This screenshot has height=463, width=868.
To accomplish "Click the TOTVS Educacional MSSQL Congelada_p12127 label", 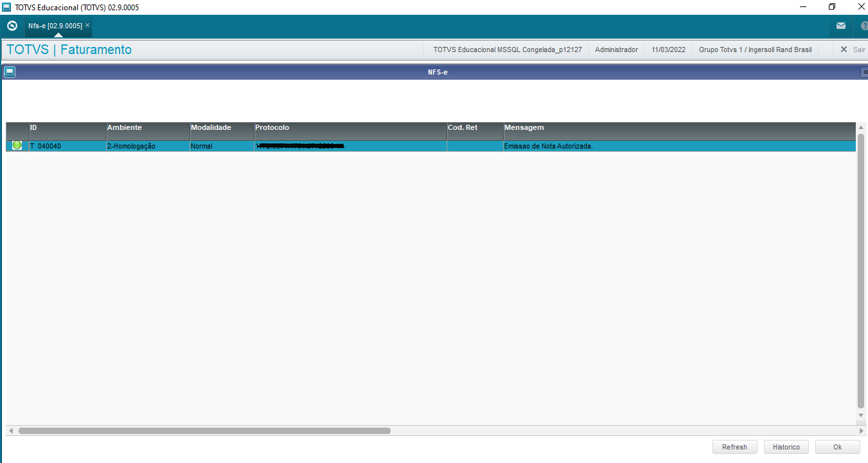I will (x=508, y=50).
